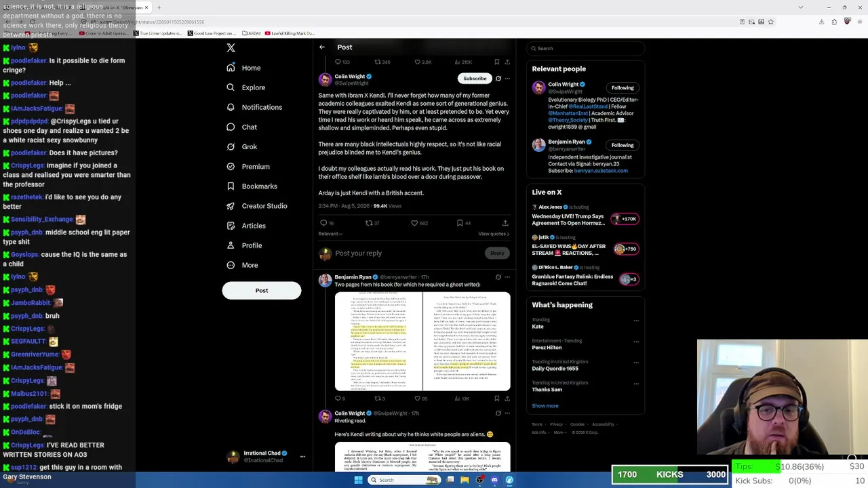This screenshot has width=868, height=488.
Task: Open Grok icon on Benjamin Ryan's reply
Action: [x=498, y=277]
